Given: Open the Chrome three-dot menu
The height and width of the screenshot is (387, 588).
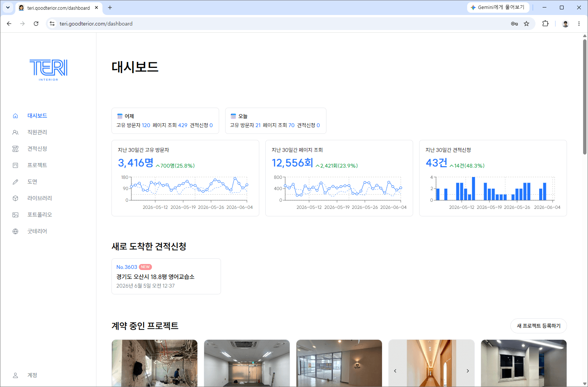Looking at the screenshot, I should click(579, 24).
